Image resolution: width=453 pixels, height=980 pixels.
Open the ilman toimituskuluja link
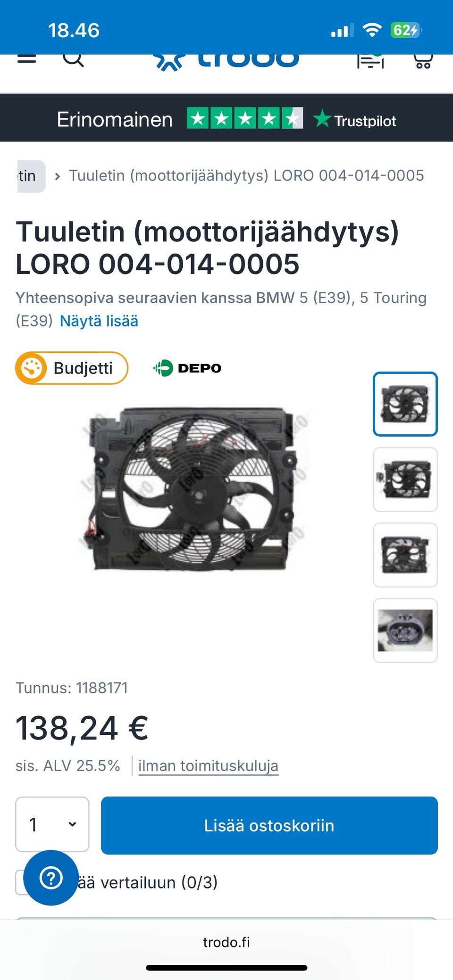tap(208, 765)
